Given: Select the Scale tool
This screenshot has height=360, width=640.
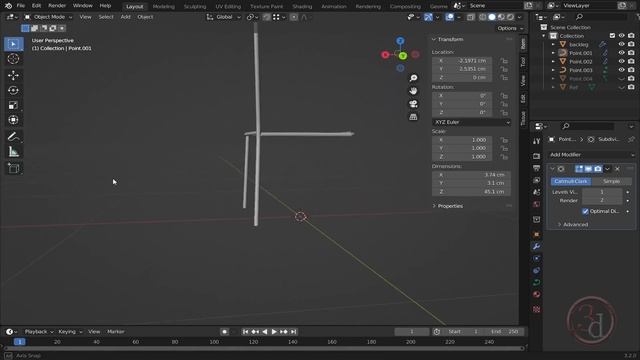Looking at the screenshot, I should 13,105.
